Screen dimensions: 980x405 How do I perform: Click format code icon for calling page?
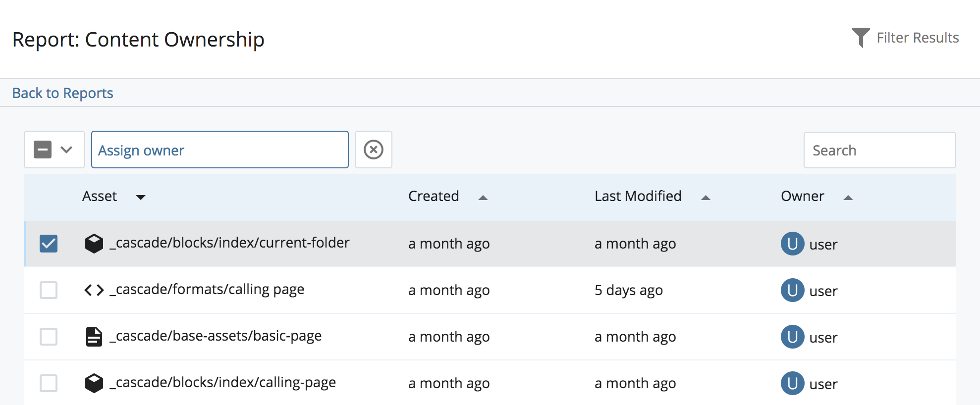click(94, 290)
